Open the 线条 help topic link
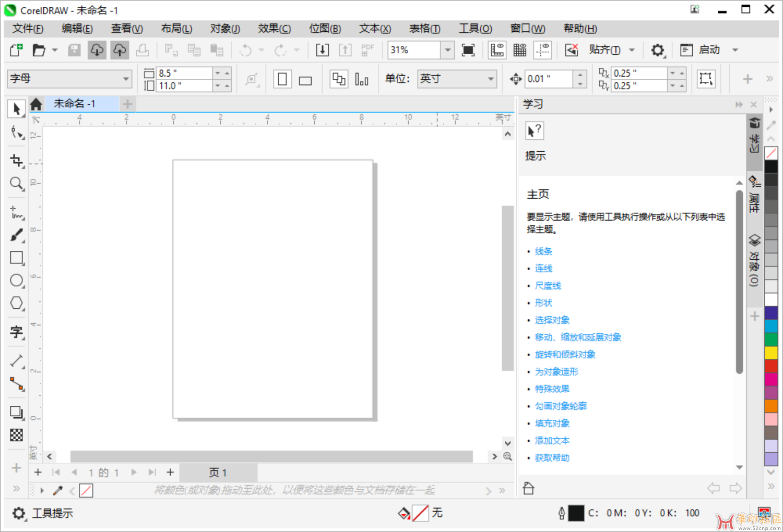Image resolution: width=783 pixels, height=532 pixels. pos(543,251)
